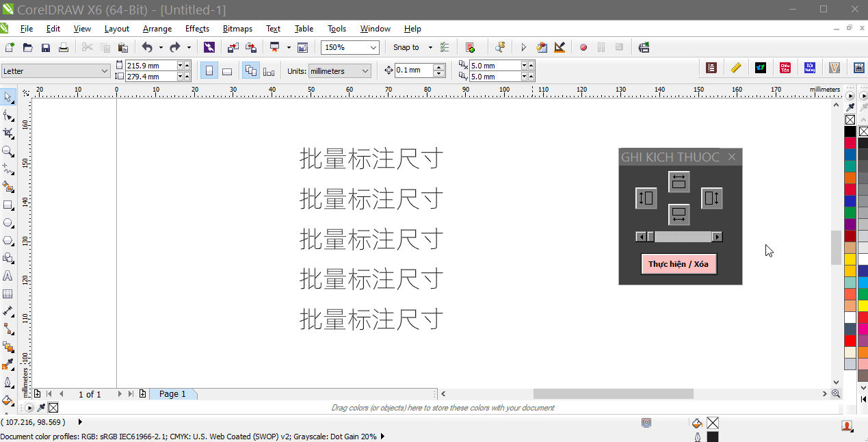The width and height of the screenshot is (868, 442).
Task: Create a new document icon
Action: (10, 47)
